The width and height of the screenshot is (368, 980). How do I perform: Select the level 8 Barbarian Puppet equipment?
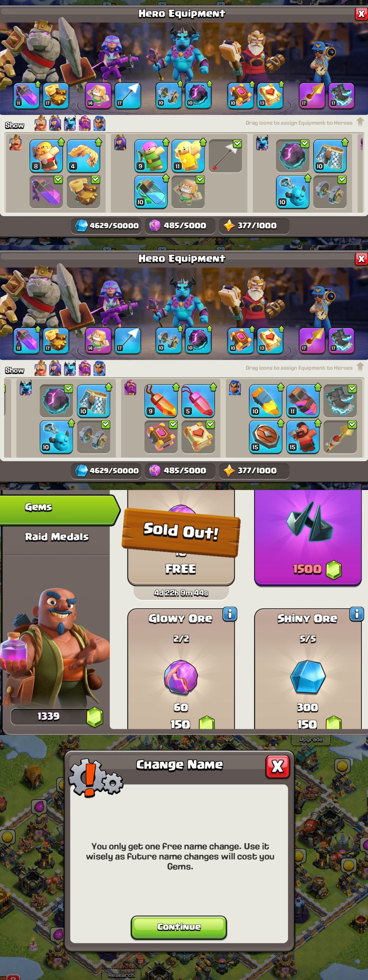point(46,156)
